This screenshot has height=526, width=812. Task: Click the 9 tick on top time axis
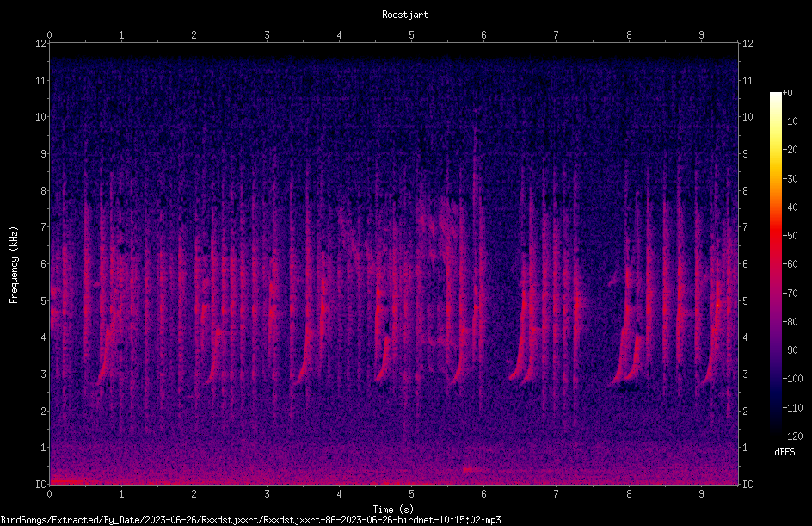tap(701, 35)
